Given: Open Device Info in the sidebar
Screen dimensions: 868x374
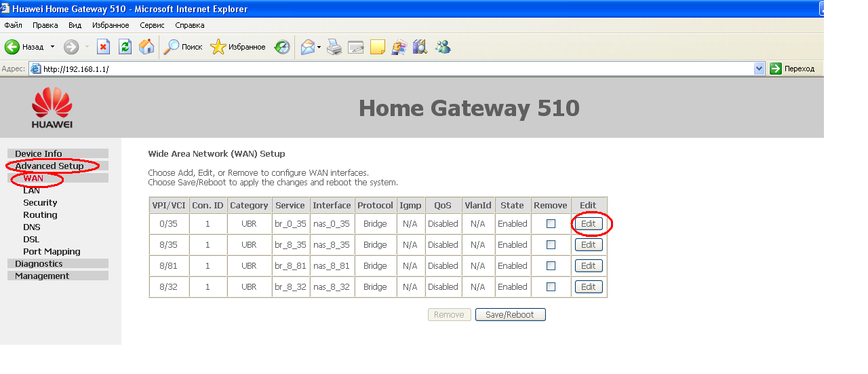Looking at the screenshot, I should (39, 153).
